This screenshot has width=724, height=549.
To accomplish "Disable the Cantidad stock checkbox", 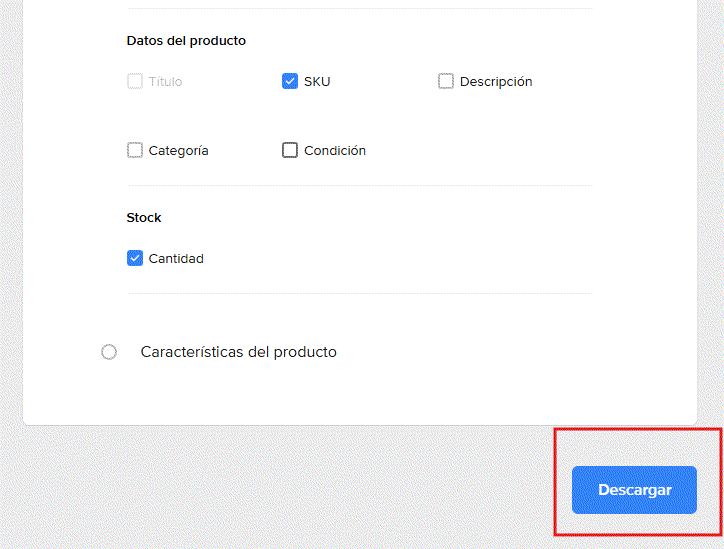I will coord(135,258).
